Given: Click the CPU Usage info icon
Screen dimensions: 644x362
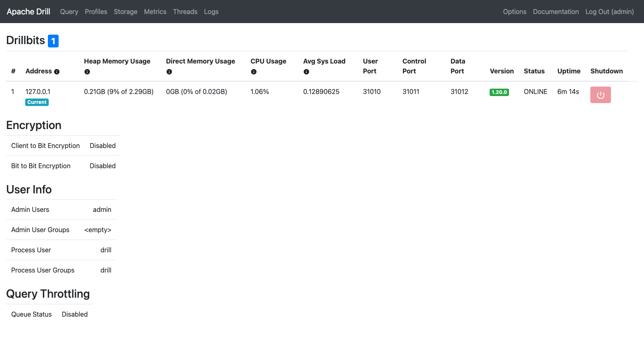Looking at the screenshot, I should 254,72.
